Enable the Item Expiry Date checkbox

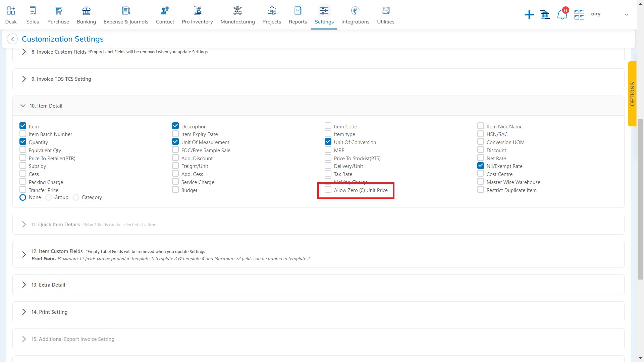pyautogui.click(x=175, y=134)
